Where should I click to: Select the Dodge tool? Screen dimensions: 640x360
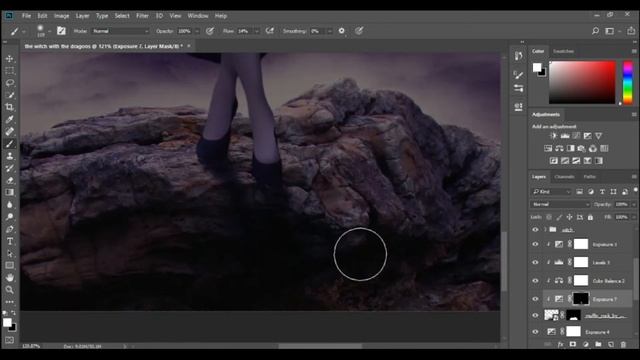[x=9, y=217]
